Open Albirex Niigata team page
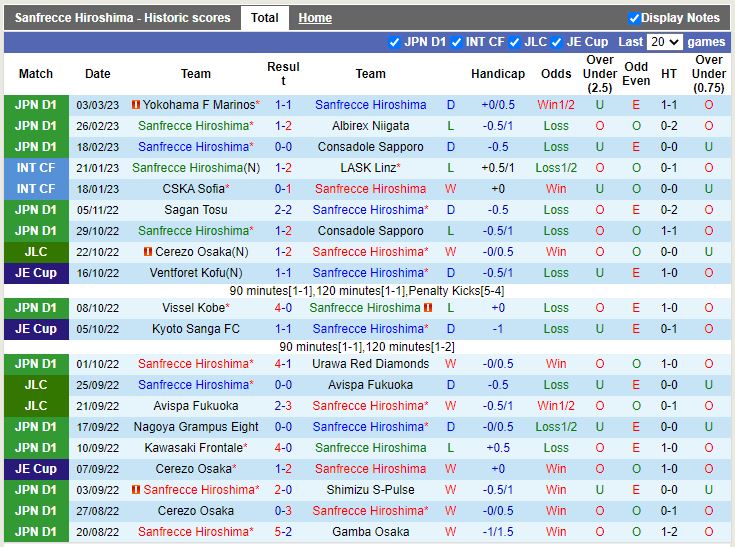Screen dimensions: 735x547 [370, 126]
